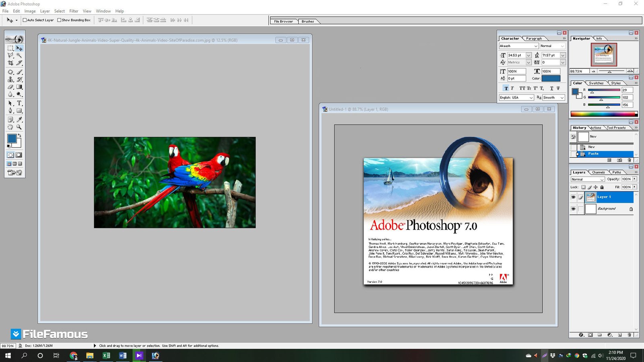Open the Brushes palette well tab
The width and height of the screenshot is (644, 362).
pyautogui.click(x=308, y=21)
